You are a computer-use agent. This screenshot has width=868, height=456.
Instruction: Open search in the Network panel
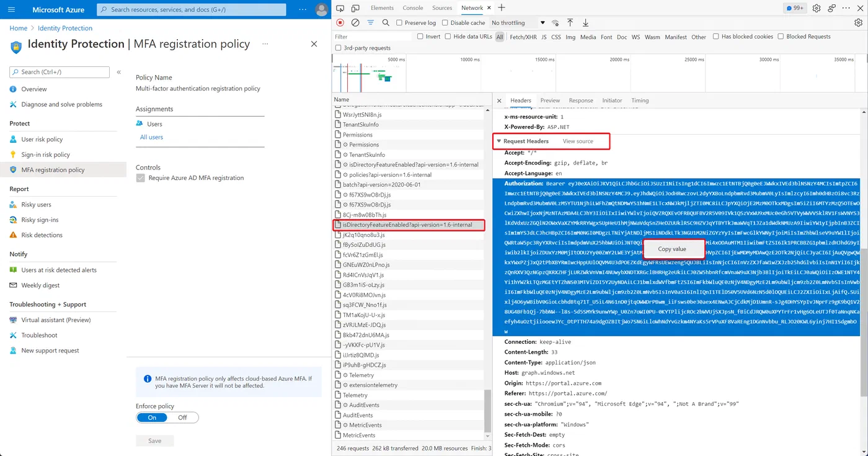[386, 23]
